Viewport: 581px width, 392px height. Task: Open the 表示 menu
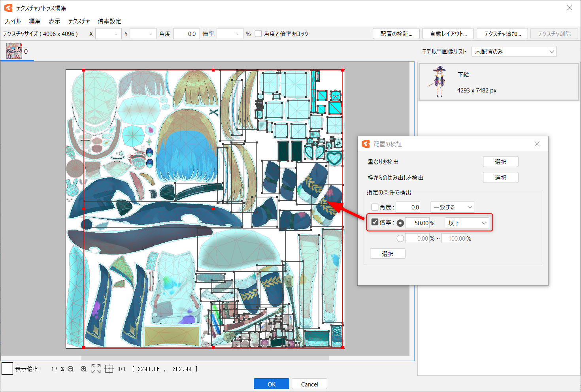pos(54,21)
